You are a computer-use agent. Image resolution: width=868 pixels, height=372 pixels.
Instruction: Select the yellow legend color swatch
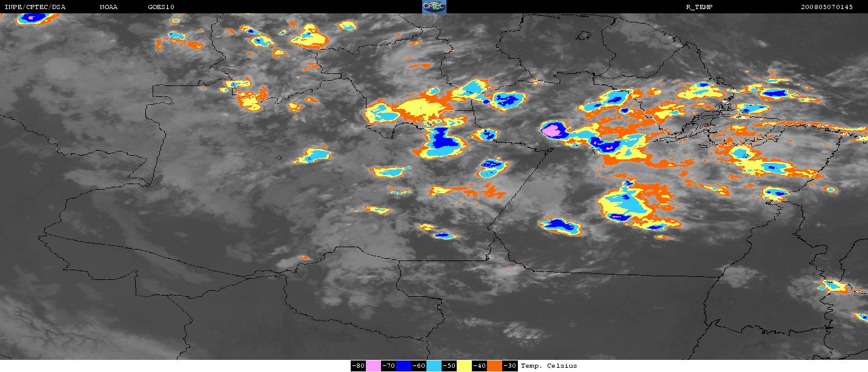(464, 366)
